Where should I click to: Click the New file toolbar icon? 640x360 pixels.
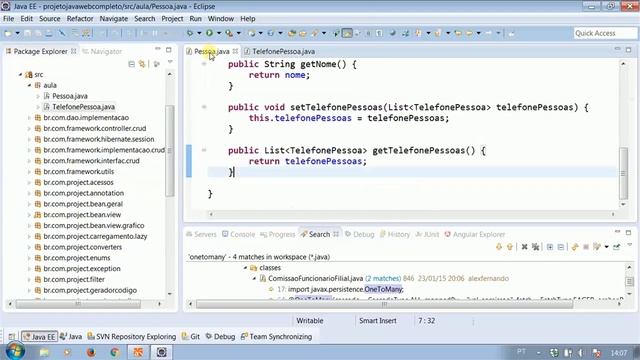coord(8,33)
